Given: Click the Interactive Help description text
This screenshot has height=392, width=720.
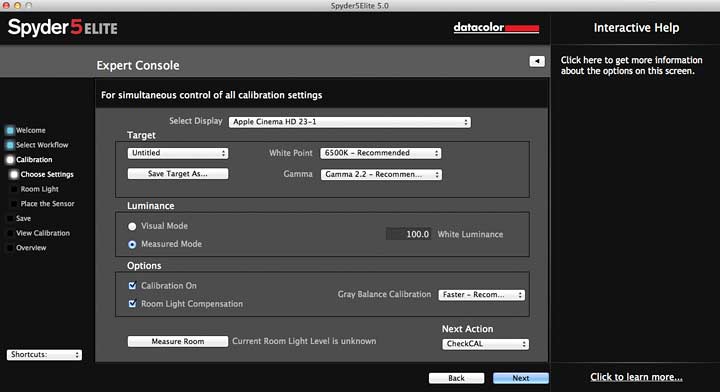Looking at the screenshot, I should tap(631, 66).
